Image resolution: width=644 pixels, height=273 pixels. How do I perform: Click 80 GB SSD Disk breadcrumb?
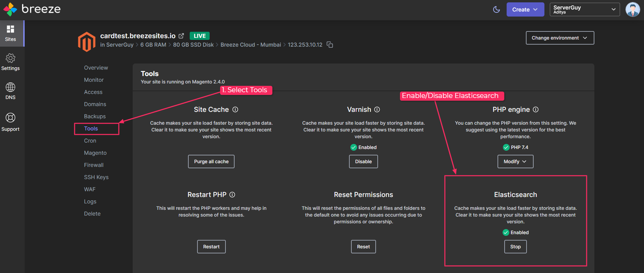click(193, 45)
